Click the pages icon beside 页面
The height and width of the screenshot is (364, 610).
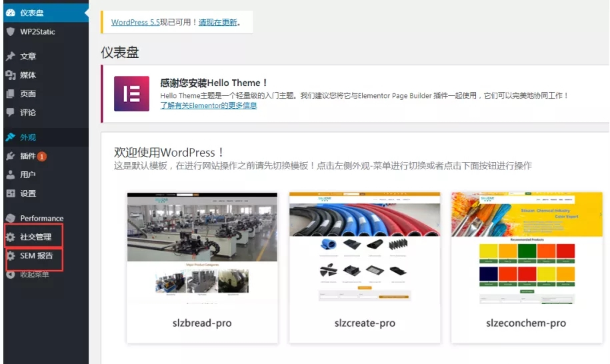coord(11,93)
